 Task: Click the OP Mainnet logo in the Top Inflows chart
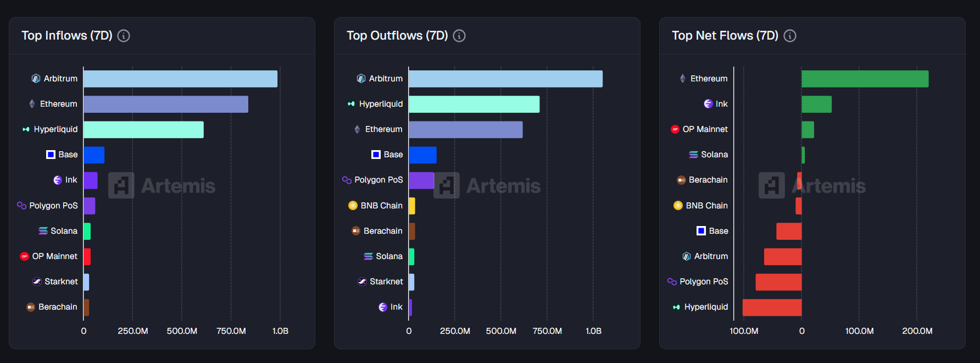point(24,256)
